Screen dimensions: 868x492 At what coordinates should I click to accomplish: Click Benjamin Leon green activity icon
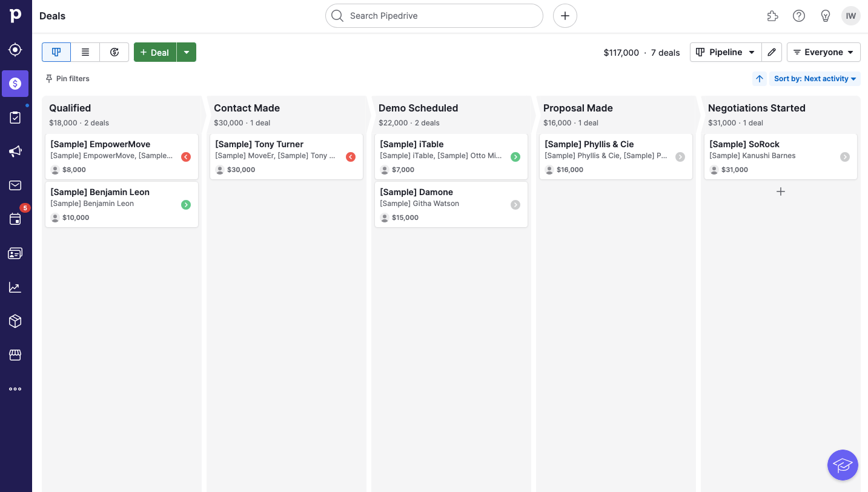coord(186,205)
